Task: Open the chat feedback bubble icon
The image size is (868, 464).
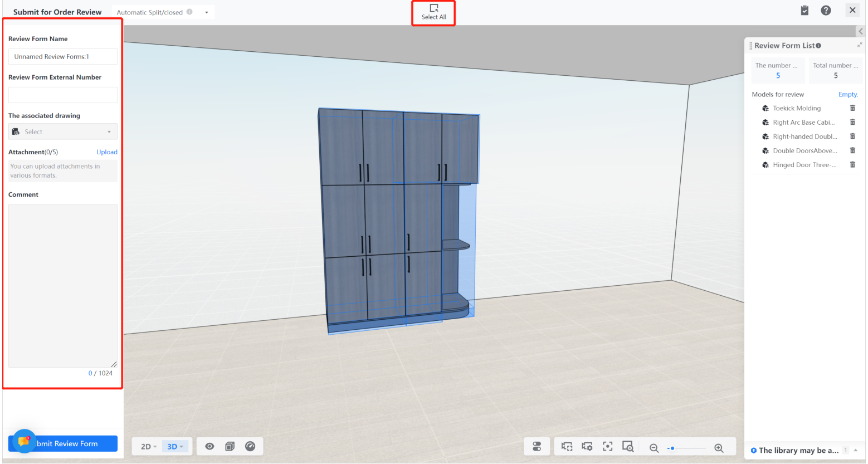Action: [24, 441]
